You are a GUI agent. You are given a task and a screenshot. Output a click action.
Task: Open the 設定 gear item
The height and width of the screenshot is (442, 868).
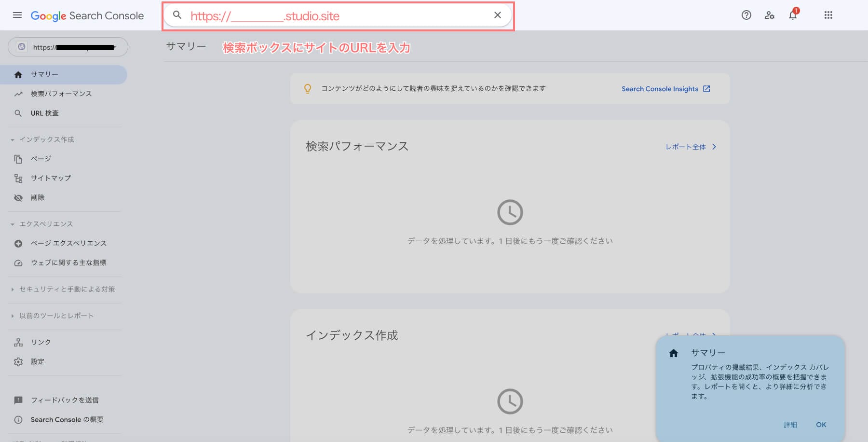click(x=38, y=361)
